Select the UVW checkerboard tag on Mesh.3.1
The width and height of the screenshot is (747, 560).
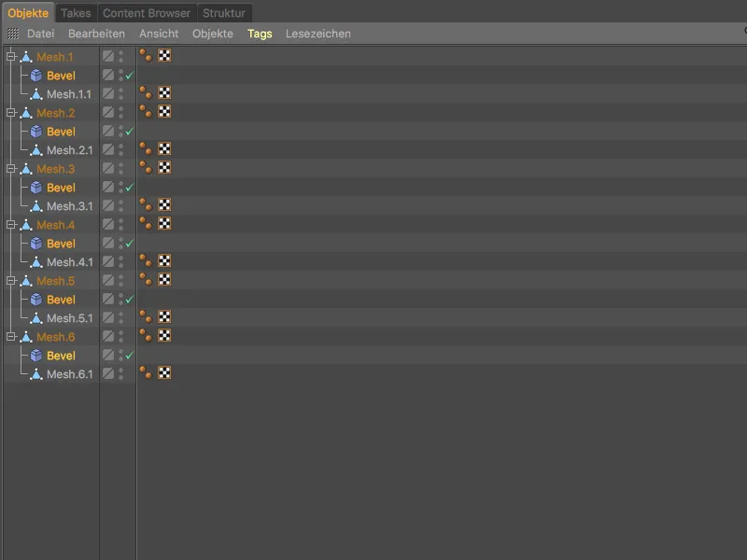click(x=164, y=204)
